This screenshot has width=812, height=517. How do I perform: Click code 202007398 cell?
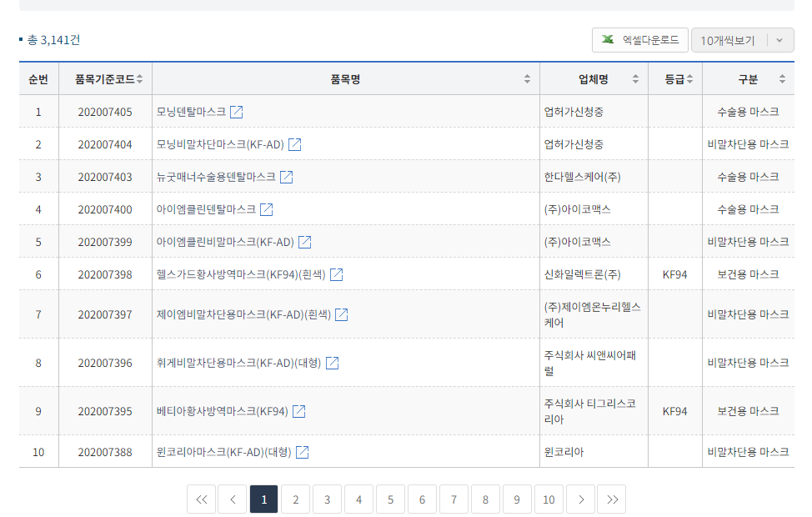click(105, 274)
